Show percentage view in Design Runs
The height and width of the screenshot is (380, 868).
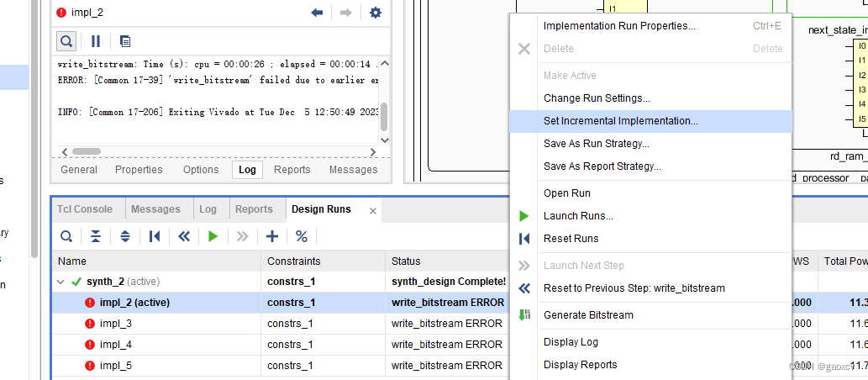pyautogui.click(x=301, y=236)
